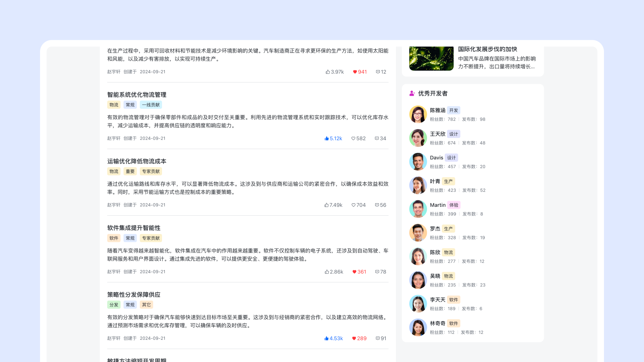
Task: Click 物流 tag under 智能系统优化物流管理
Action: point(114,105)
